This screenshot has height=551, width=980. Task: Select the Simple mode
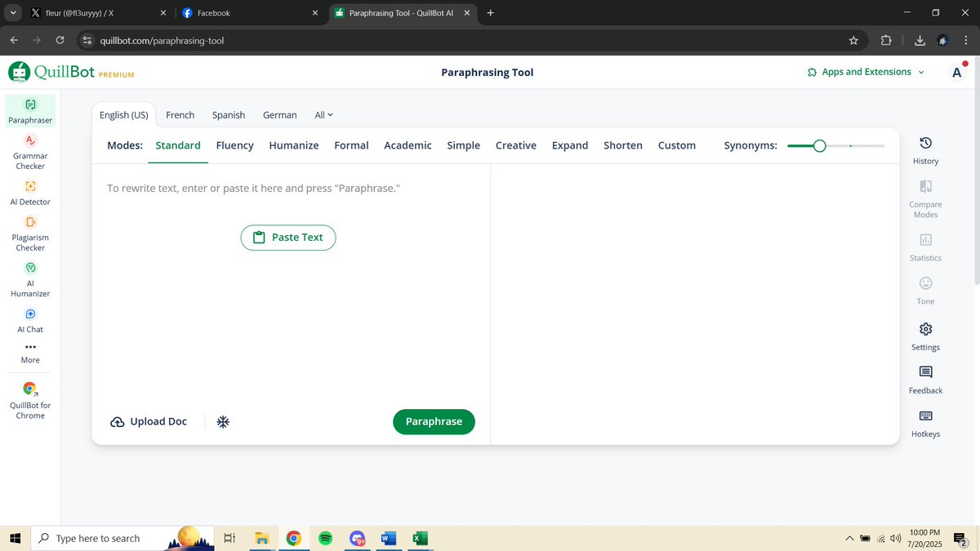[464, 145]
